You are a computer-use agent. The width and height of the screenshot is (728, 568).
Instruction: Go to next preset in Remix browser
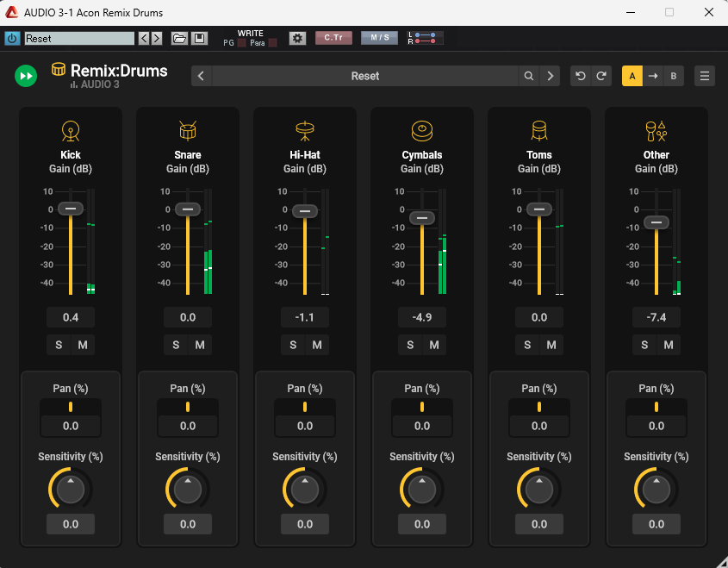(x=551, y=76)
